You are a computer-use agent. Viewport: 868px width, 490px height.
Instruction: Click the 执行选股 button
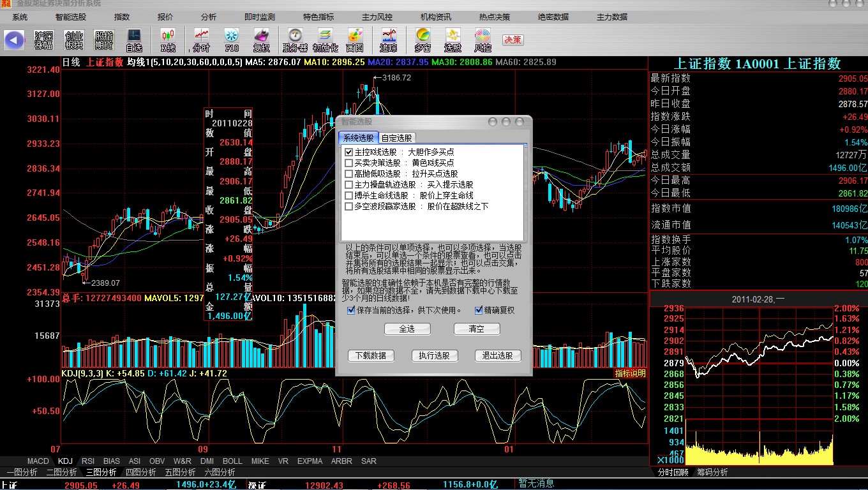coord(434,355)
